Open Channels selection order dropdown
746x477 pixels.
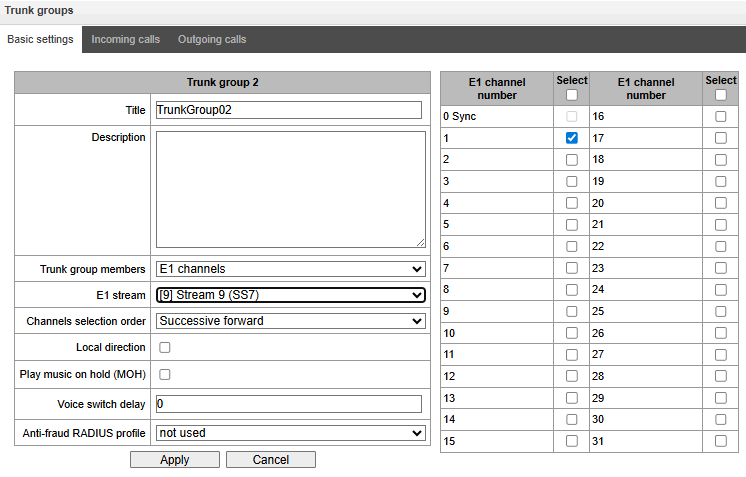290,321
